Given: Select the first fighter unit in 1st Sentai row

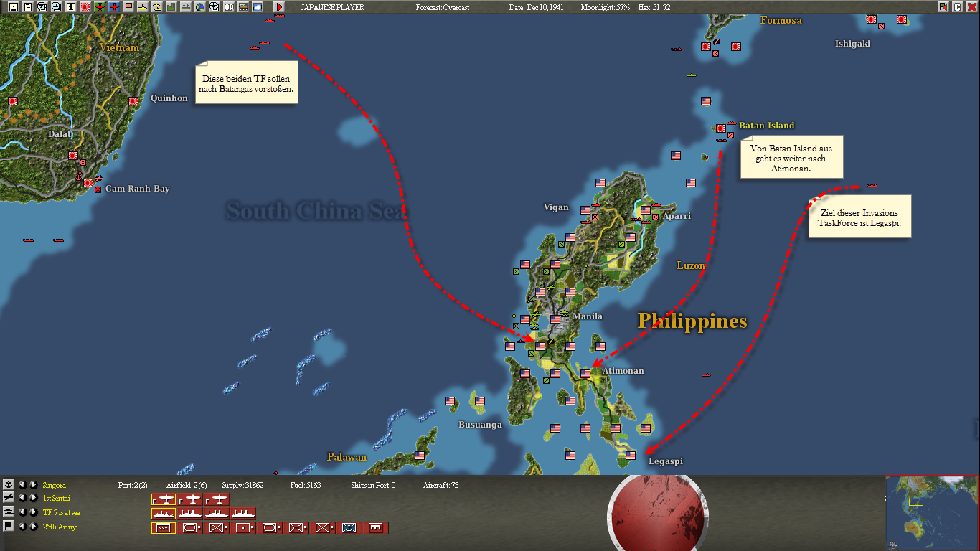Looking at the screenshot, I should 163,499.
